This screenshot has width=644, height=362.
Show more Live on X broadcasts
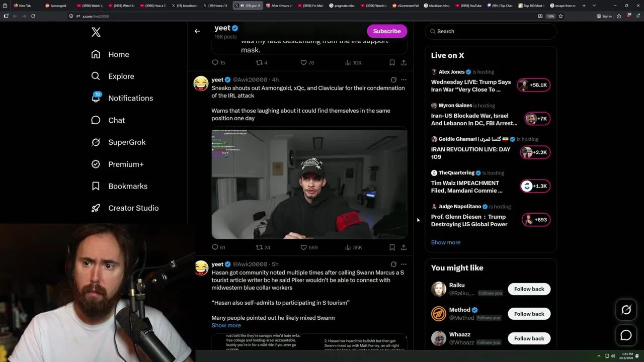pos(445,242)
